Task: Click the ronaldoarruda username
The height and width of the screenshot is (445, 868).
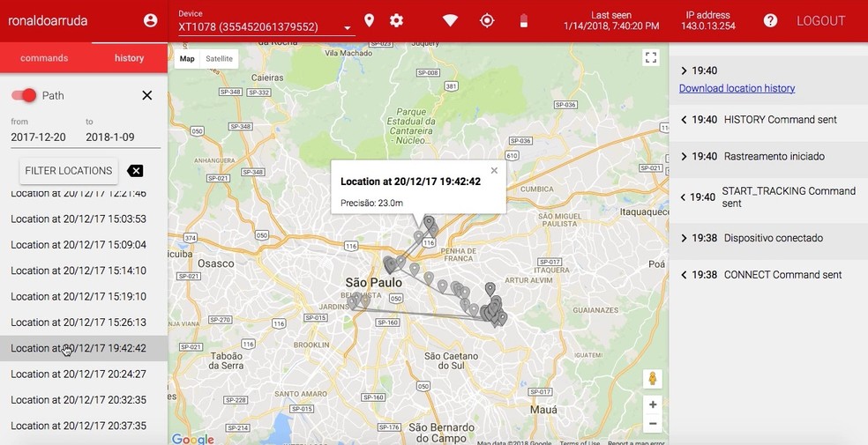Action: point(48,21)
